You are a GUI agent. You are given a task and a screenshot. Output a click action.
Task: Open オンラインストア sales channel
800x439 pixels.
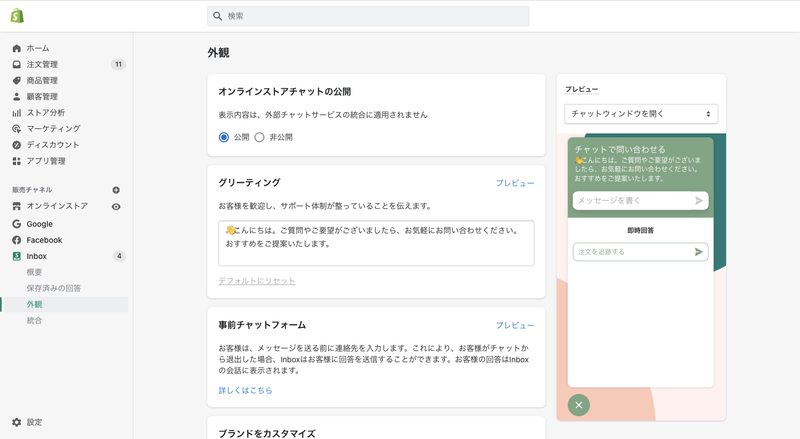pos(57,206)
